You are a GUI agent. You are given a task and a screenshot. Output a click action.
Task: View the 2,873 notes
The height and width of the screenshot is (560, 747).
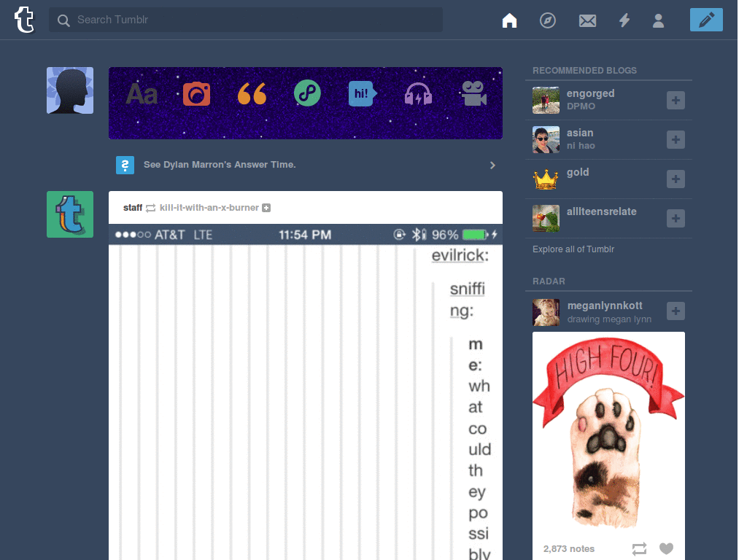(569, 548)
